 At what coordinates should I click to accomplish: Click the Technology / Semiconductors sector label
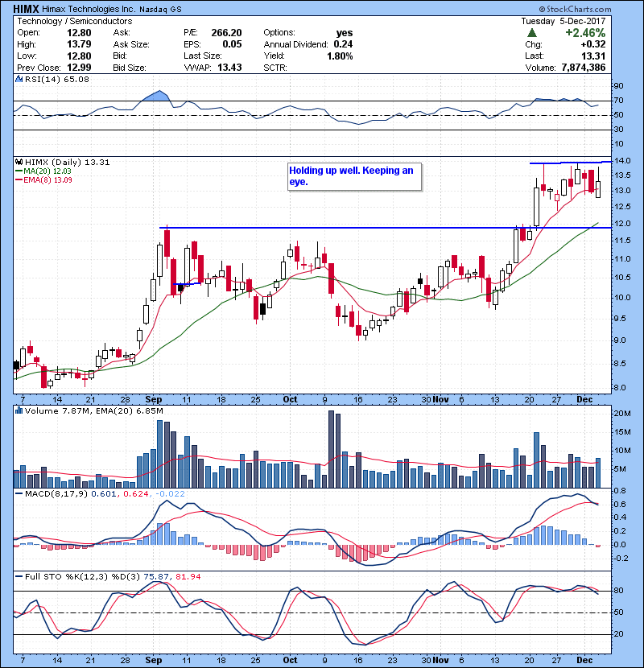(75, 21)
